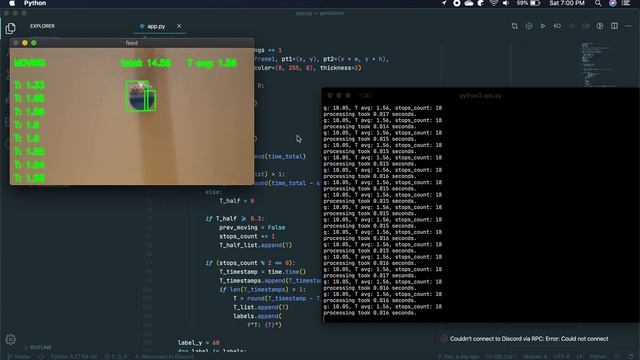The width and height of the screenshot is (640, 360).
Task: Click the error icon on Discord notification
Action: point(444,339)
